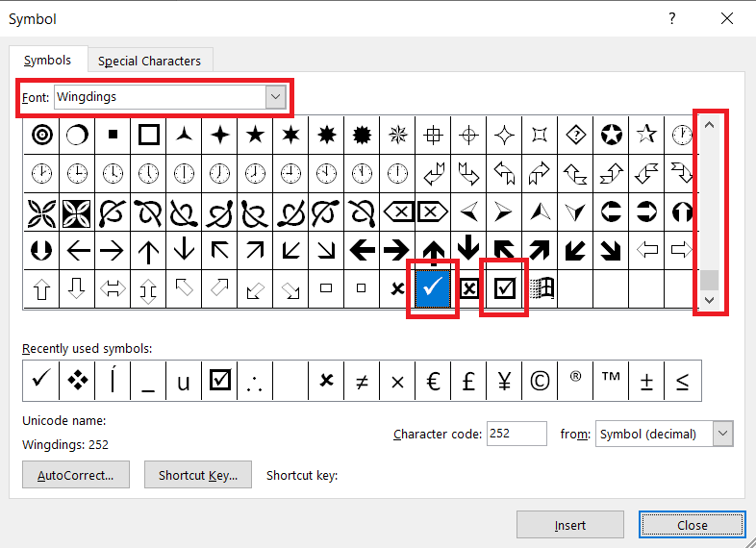756x548 pixels.
Task: Pick the small filled black square symbol
Action: (x=113, y=135)
